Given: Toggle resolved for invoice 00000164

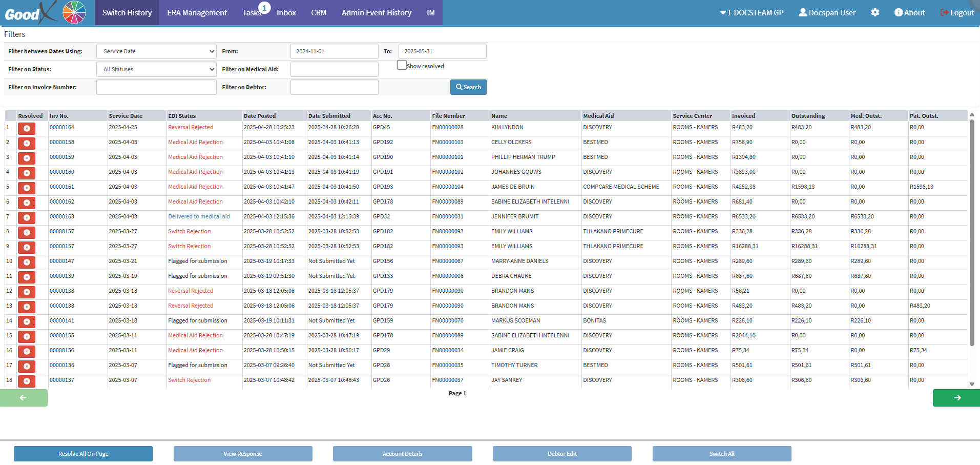Looking at the screenshot, I should (x=27, y=128).
